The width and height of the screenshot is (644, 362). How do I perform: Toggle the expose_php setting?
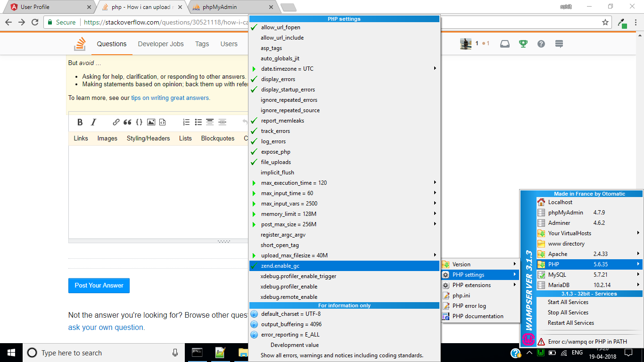[x=344, y=152]
